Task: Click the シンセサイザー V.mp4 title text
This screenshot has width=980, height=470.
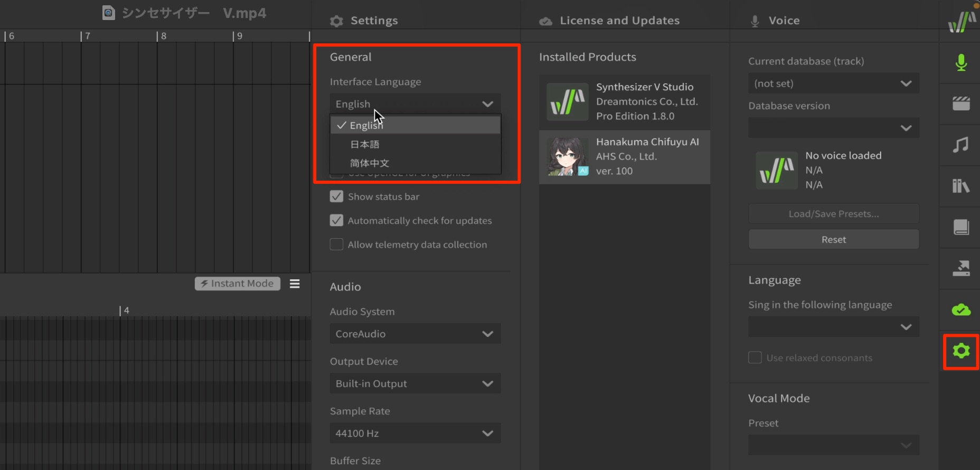Action: (194, 13)
